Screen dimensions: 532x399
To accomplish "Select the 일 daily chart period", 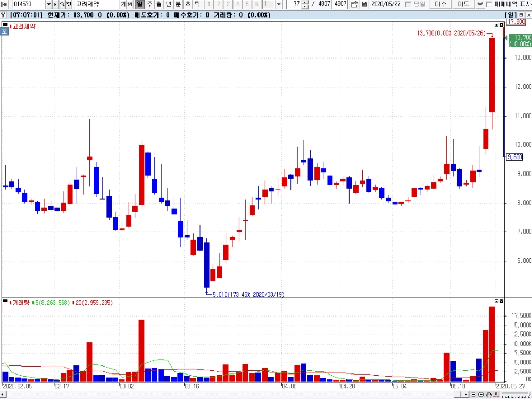I will (x=139, y=4).
